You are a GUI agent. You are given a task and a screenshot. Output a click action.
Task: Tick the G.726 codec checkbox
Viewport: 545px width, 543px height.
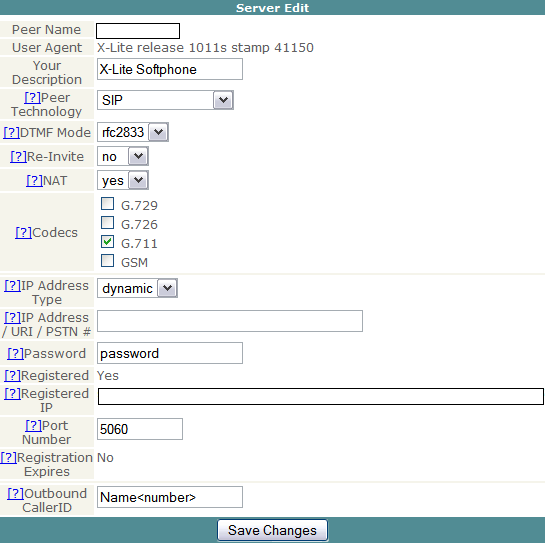107,222
